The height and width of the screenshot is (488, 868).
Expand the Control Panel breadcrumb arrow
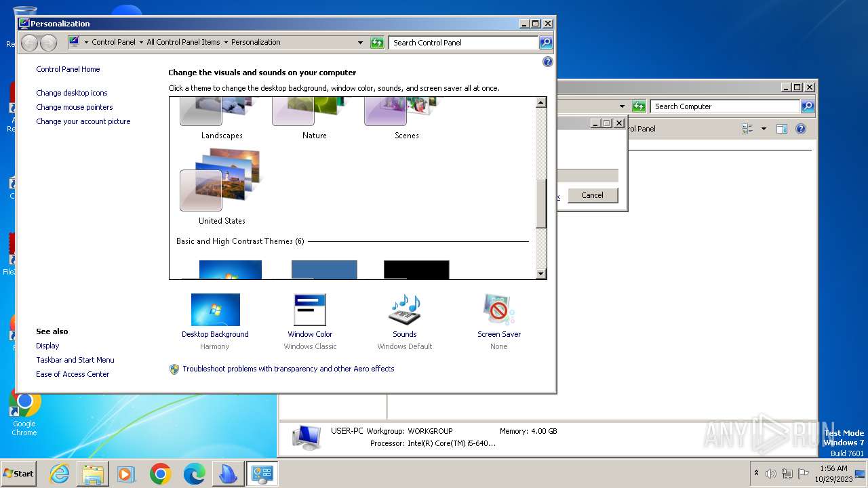click(140, 42)
